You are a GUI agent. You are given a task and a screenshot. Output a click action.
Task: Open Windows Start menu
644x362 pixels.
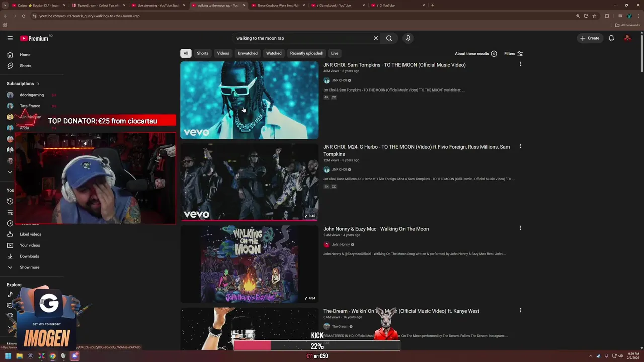8,356
